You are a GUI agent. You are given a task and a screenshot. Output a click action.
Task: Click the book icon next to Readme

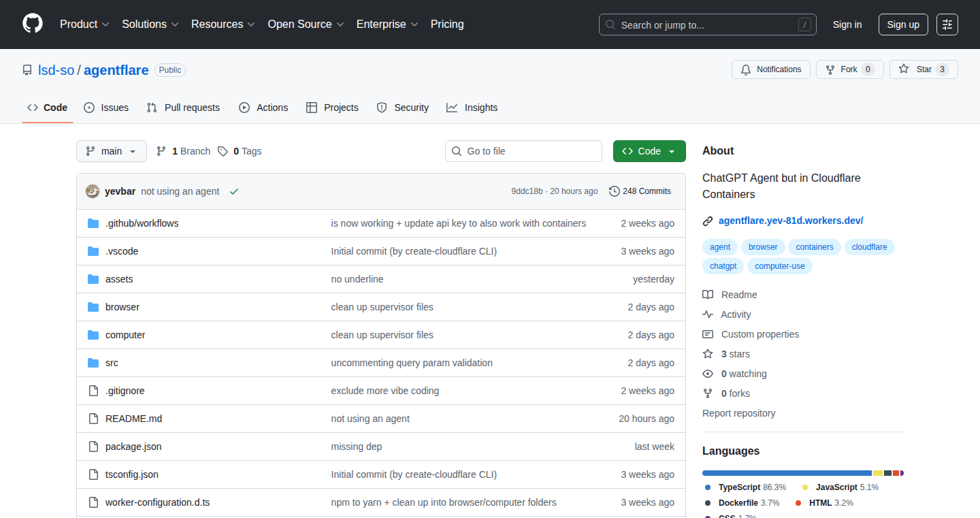click(708, 295)
